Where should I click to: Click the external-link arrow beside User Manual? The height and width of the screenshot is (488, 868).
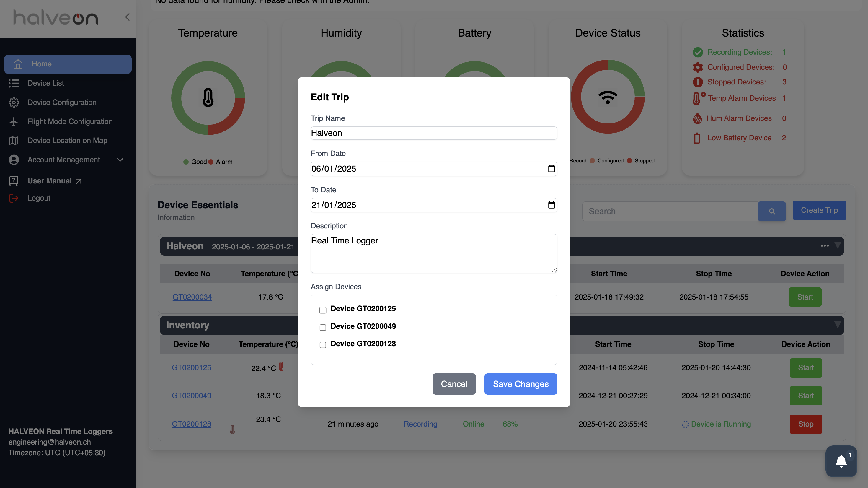click(x=79, y=181)
